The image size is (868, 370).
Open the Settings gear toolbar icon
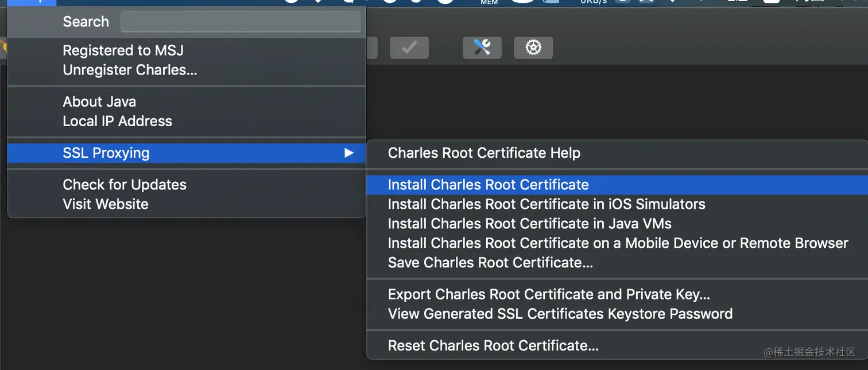coord(533,48)
